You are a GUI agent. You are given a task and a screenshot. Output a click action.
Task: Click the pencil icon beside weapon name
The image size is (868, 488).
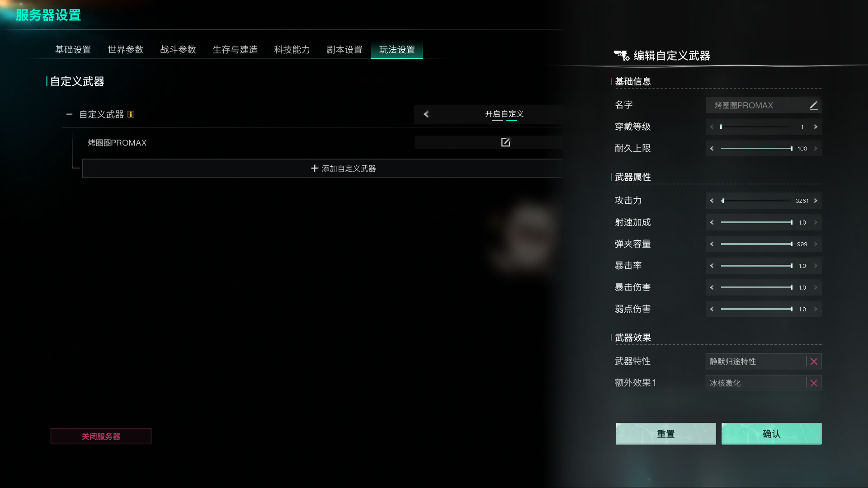(814, 105)
